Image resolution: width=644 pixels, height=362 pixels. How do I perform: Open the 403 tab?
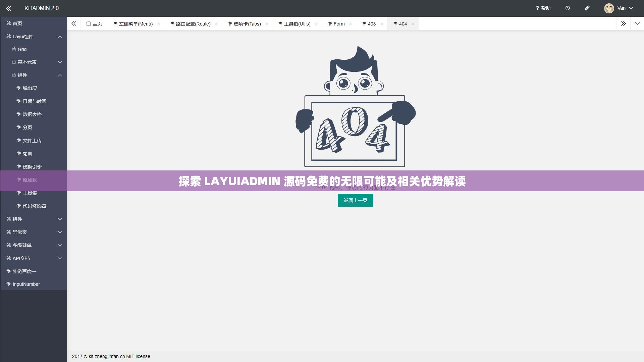click(372, 23)
